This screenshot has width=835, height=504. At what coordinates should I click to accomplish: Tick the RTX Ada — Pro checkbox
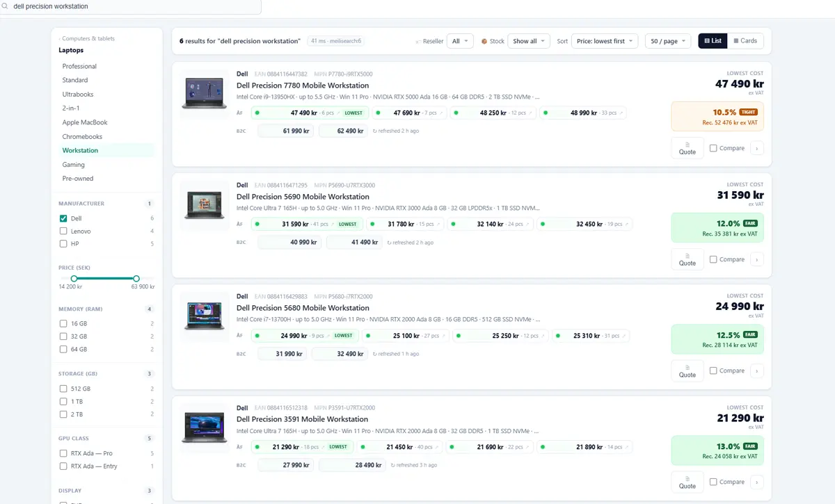63,453
